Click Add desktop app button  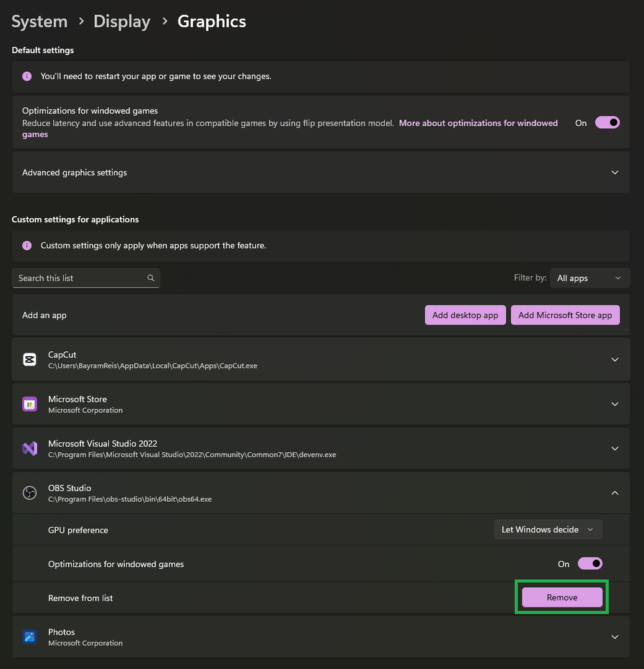click(x=465, y=315)
